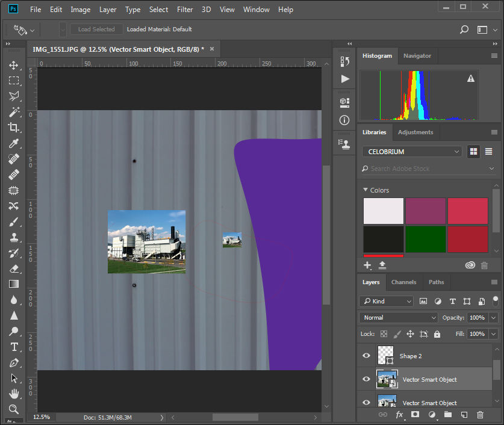Collapse the Colors group in Libraries
This screenshot has width=504, height=425.
366,190
